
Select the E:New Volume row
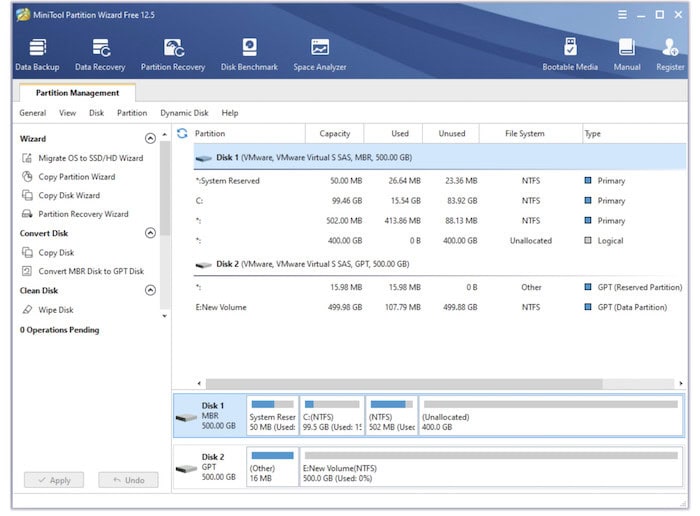pyautogui.click(x=440, y=307)
